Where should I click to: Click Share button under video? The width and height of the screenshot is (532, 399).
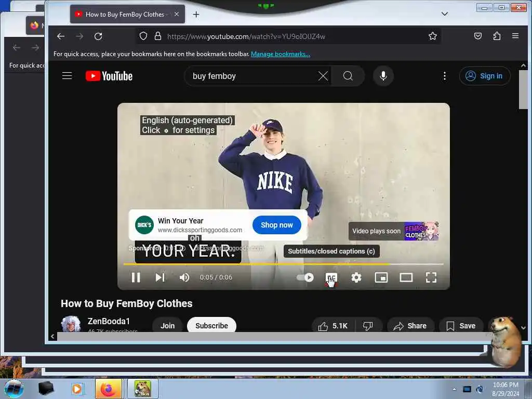410,325
